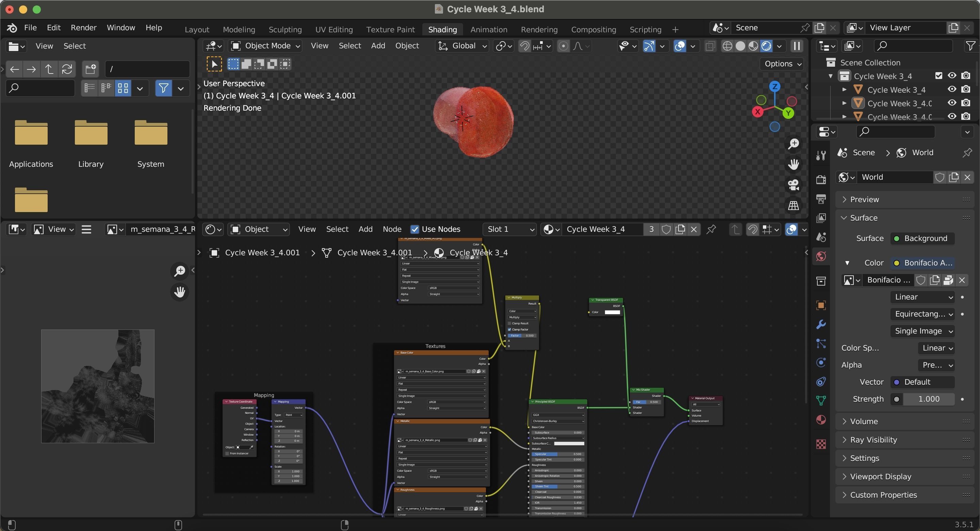This screenshot has height=531, width=980.
Task: Select rendered viewport shading mode
Action: (x=766, y=46)
